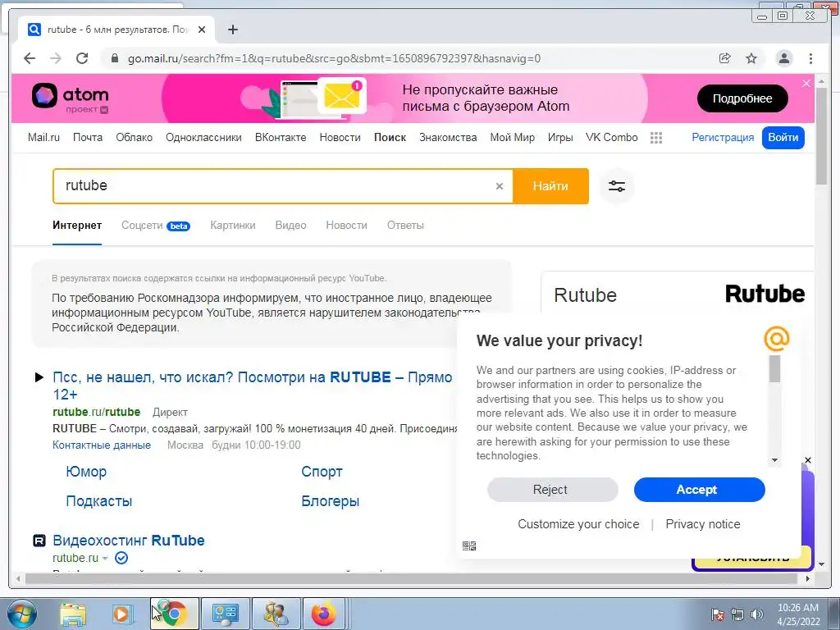The width and height of the screenshot is (840, 630).
Task: Open VK Combo in the top navigation
Action: 612,138
